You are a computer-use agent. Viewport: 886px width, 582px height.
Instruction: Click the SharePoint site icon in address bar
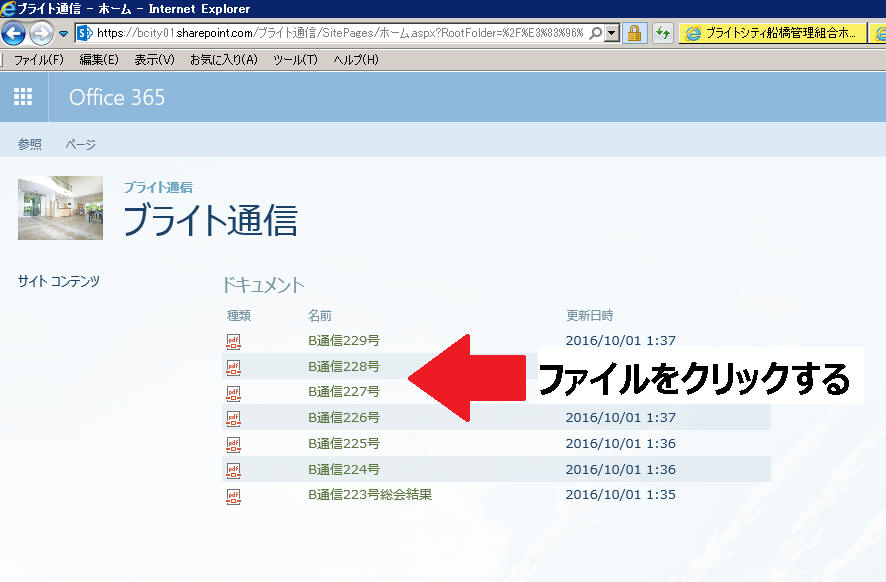[x=85, y=33]
